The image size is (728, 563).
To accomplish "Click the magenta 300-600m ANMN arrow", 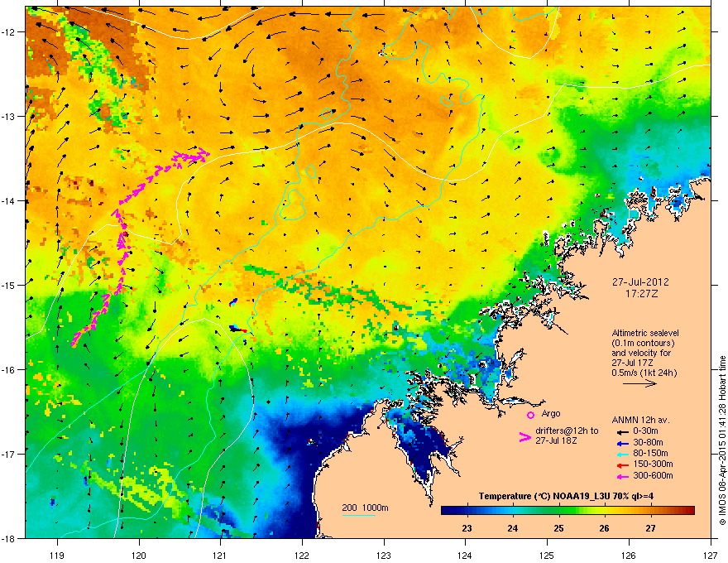I will click(x=623, y=476).
